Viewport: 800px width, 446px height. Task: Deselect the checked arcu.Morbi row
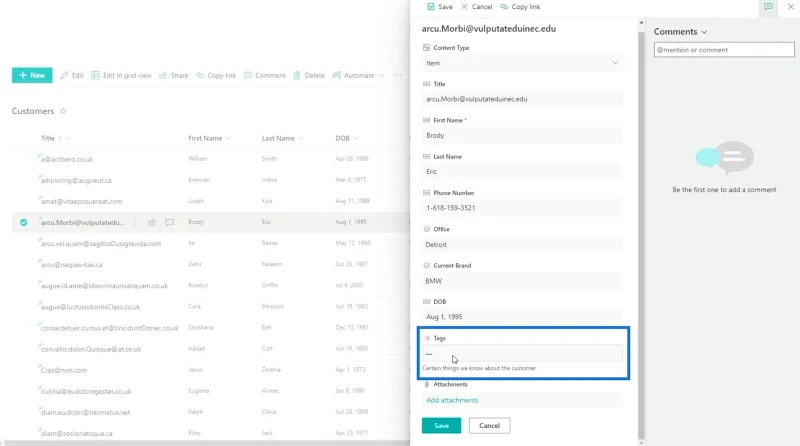click(x=23, y=222)
